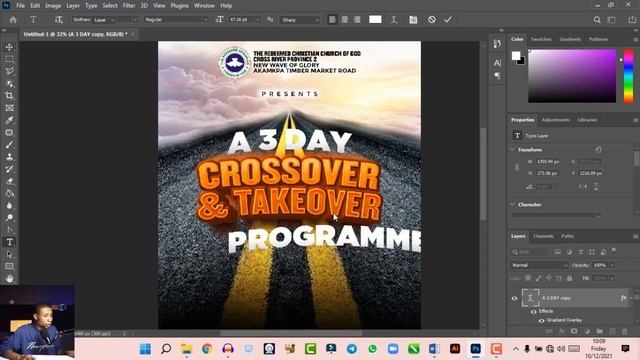This screenshot has height=360, width=640.
Task: Click the foreground color swatch
Action: [516, 56]
